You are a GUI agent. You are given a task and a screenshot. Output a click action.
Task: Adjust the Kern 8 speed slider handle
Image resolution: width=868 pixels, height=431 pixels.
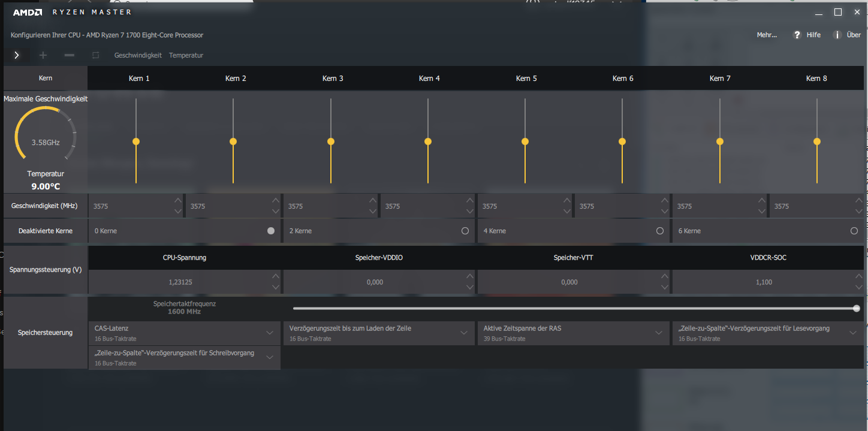(817, 141)
